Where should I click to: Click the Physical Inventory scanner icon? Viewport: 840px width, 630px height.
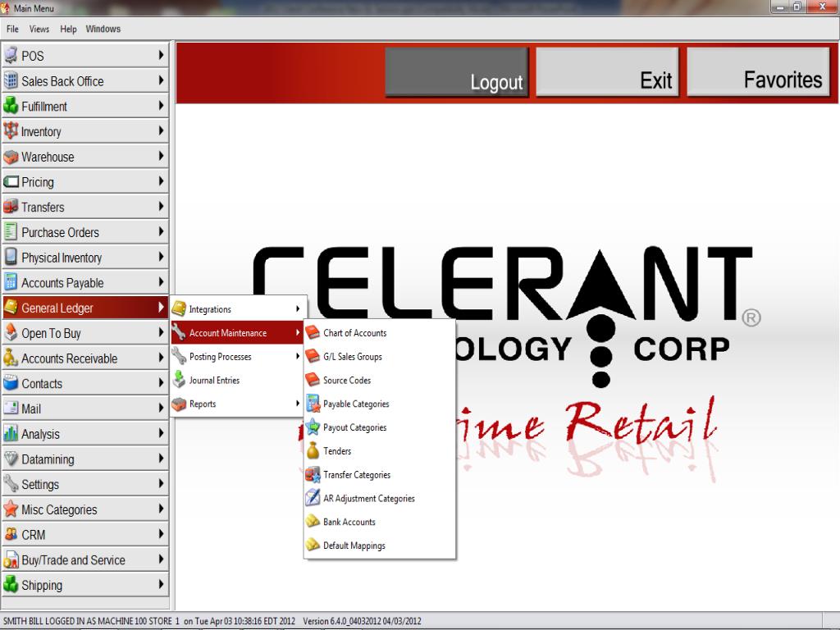tap(11, 257)
